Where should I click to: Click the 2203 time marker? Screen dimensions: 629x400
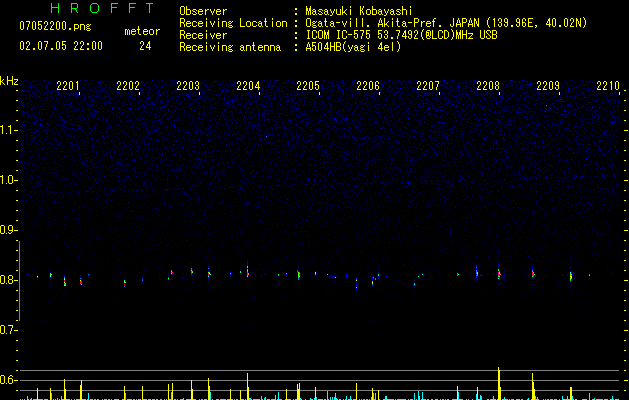tap(188, 85)
